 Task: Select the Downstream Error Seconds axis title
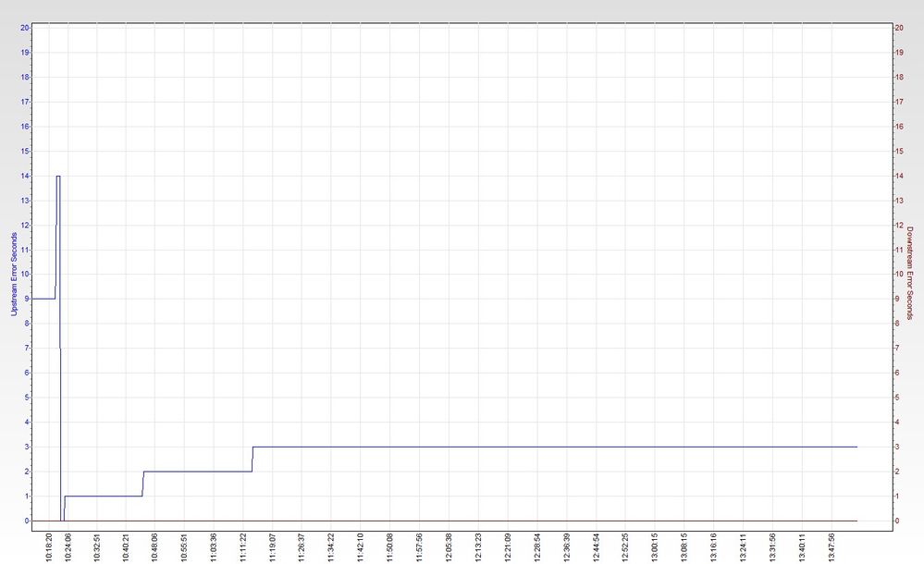coord(910,273)
